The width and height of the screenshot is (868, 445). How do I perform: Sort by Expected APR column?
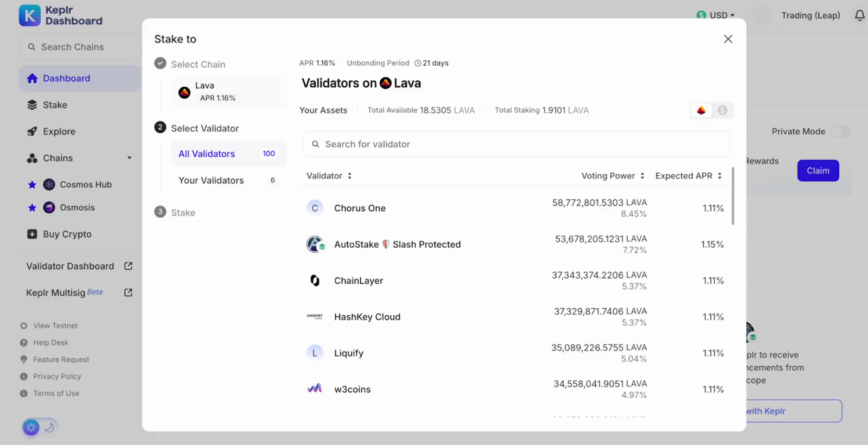689,176
